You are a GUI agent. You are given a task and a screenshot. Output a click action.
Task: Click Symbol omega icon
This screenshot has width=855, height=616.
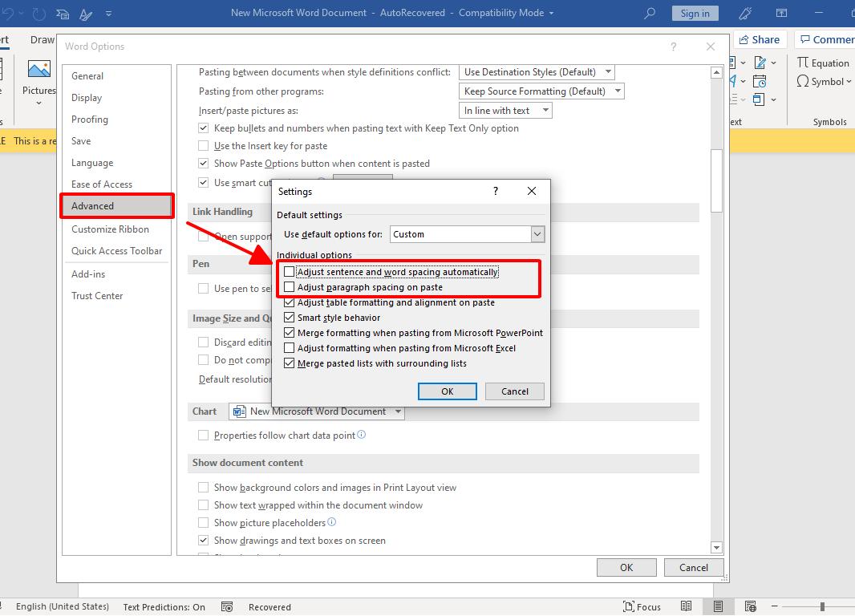pyautogui.click(x=802, y=81)
